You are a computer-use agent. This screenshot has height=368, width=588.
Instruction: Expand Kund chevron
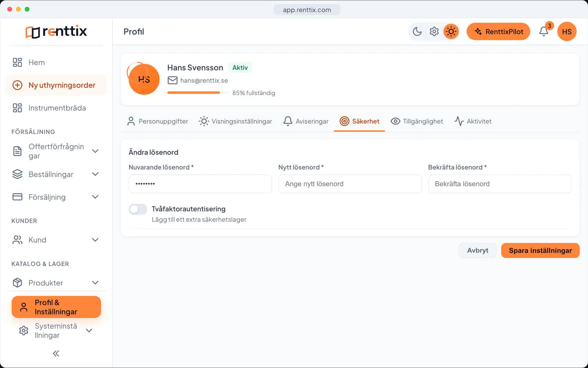click(95, 240)
